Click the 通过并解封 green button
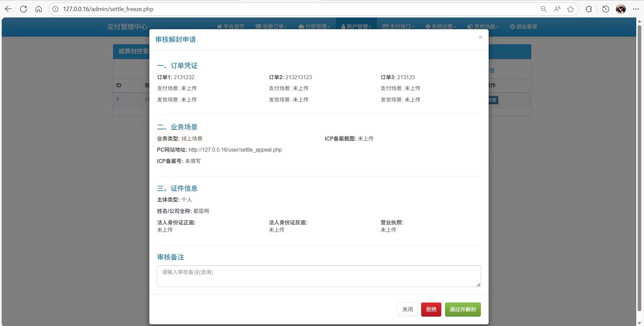 (x=462, y=309)
